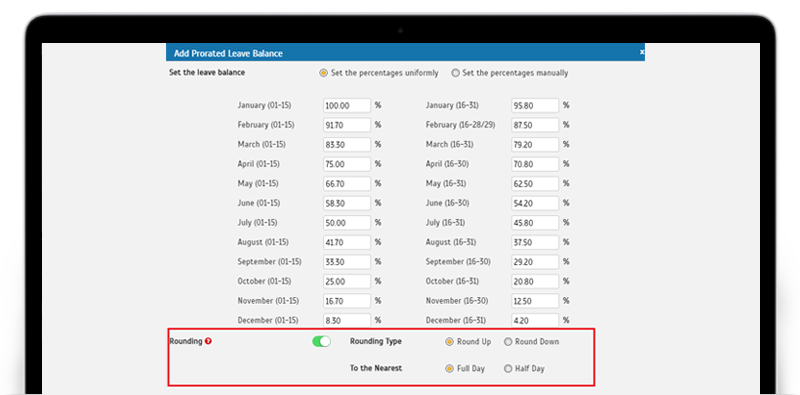Click the April (01-15) percentage field
This screenshot has width=800, height=395.
tap(347, 164)
